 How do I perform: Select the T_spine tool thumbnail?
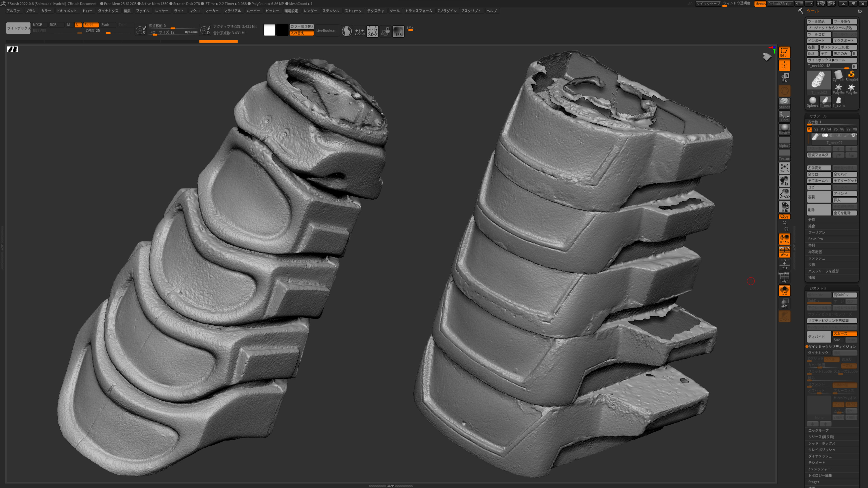[x=838, y=102]
